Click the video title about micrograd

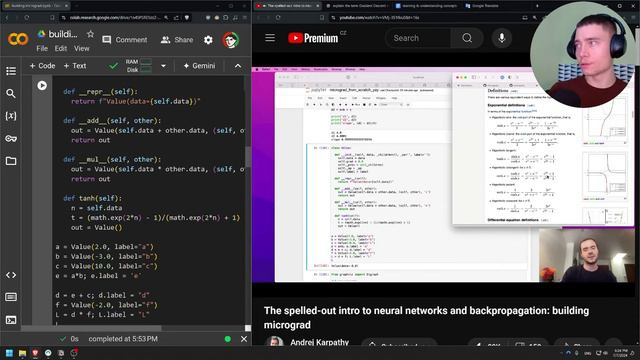427,318
